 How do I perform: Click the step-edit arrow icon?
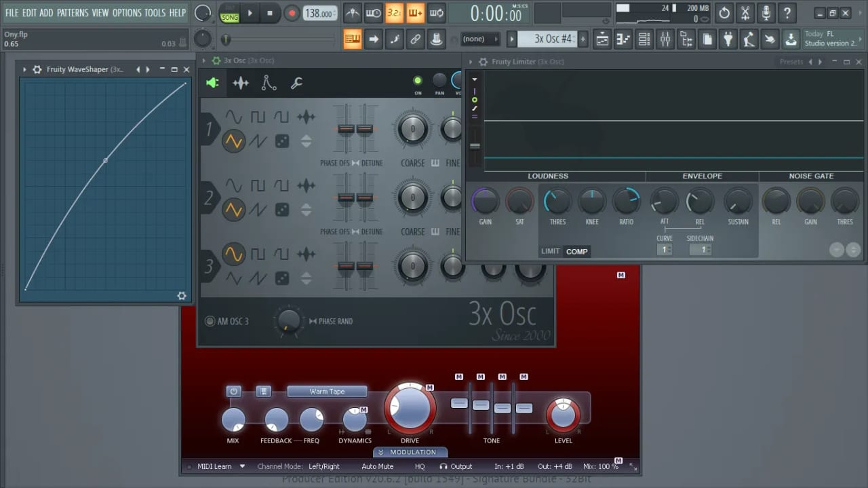click(374, 39)
